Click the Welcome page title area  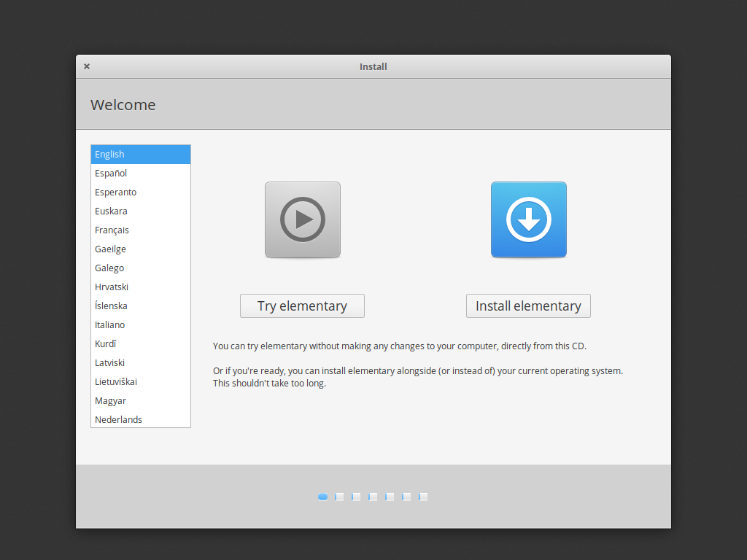(x=123, y=104)
